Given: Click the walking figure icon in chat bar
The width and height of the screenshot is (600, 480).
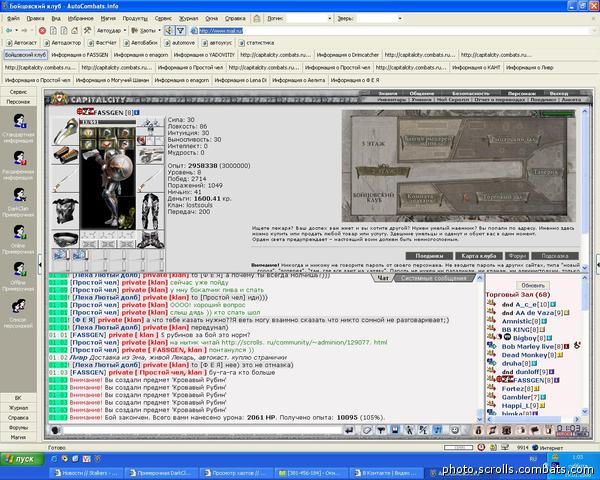Looking at the screenshot, I should [x=409, y=430].
